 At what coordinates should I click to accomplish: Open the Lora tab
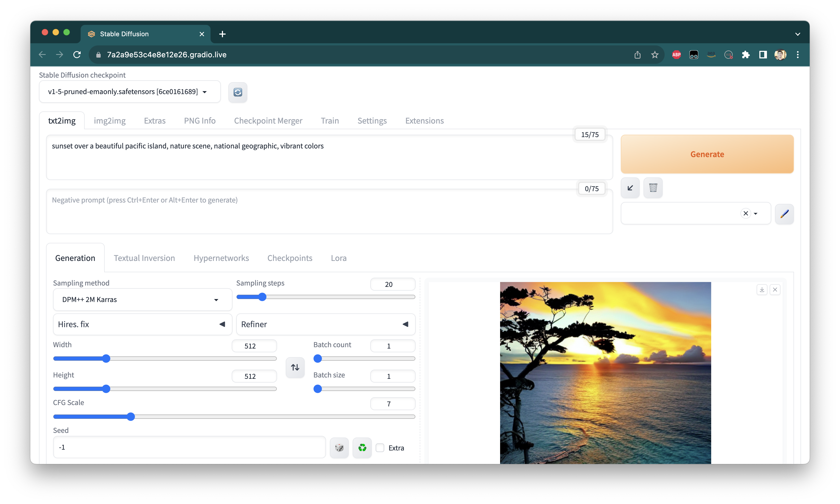(x=339, y=258)
